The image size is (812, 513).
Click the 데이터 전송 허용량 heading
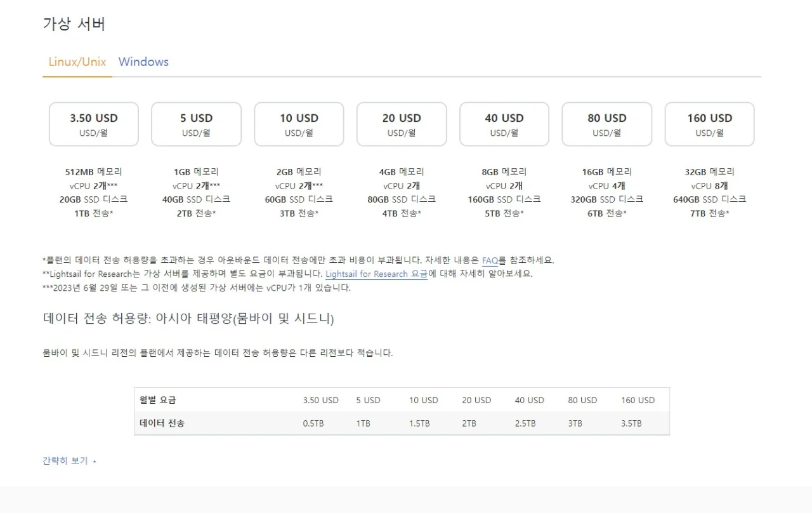(x=188, y=318)
